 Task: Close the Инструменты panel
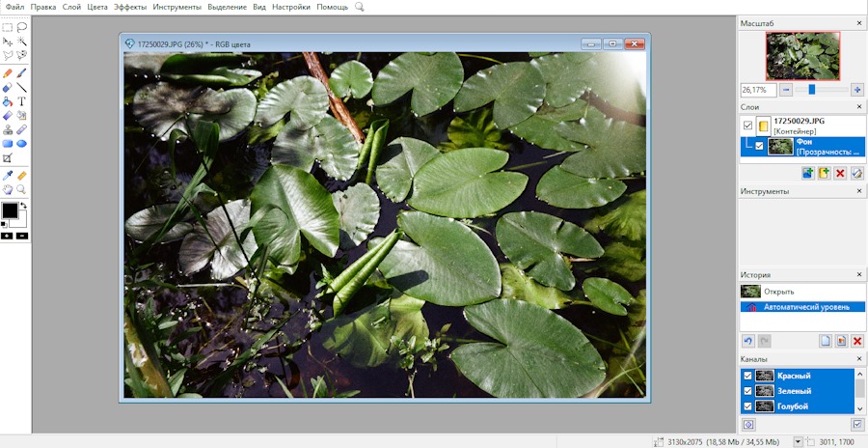click(x=857, y=191)
